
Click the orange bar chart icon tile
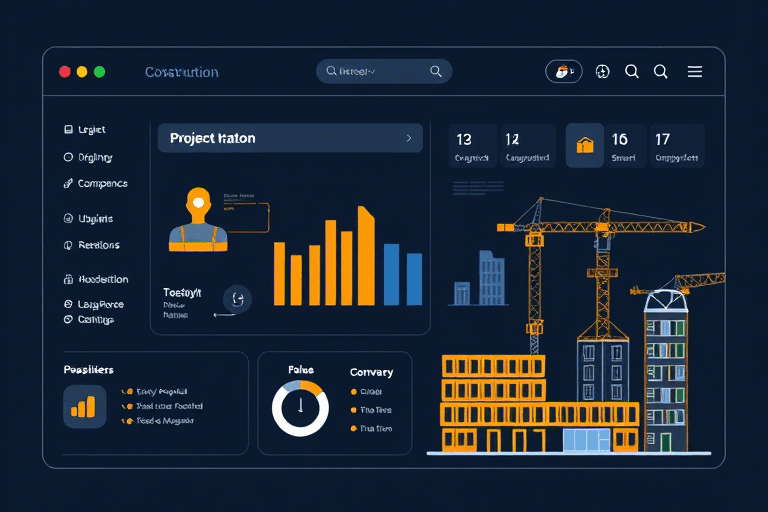(84, 406)
